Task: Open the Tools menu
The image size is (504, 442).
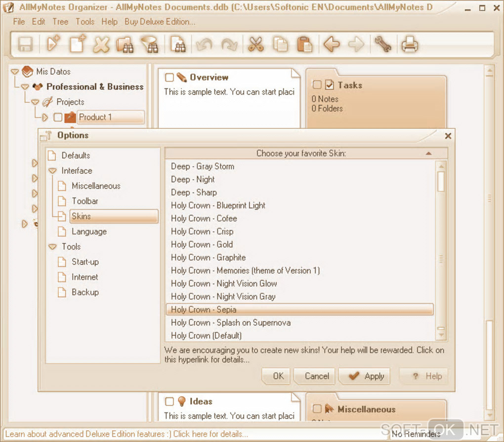Action: point(85,22)
